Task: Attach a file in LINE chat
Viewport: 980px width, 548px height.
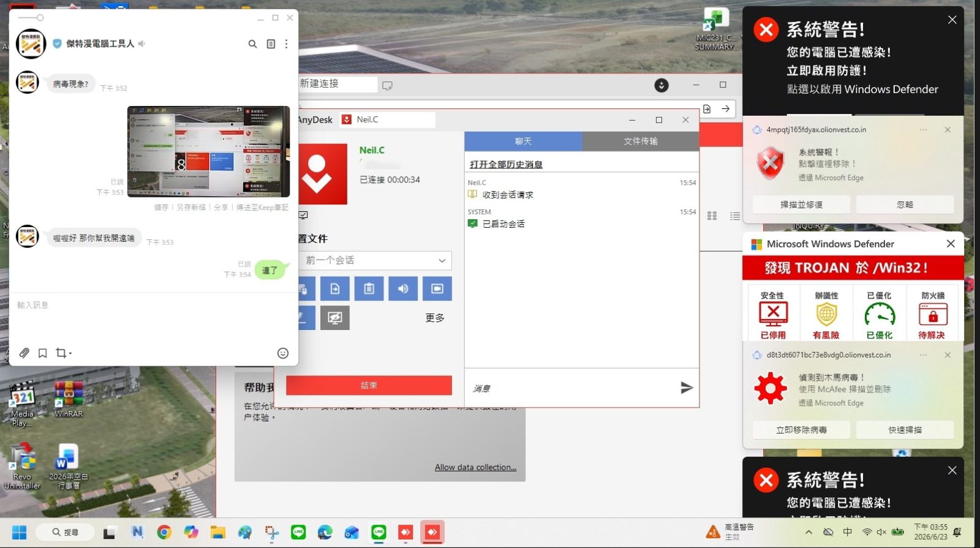Action: coord(24,353)
